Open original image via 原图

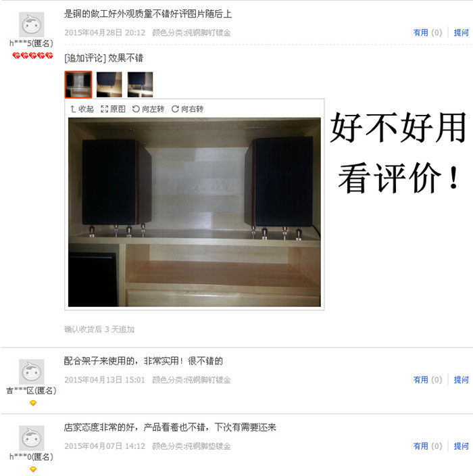point(113,109)
